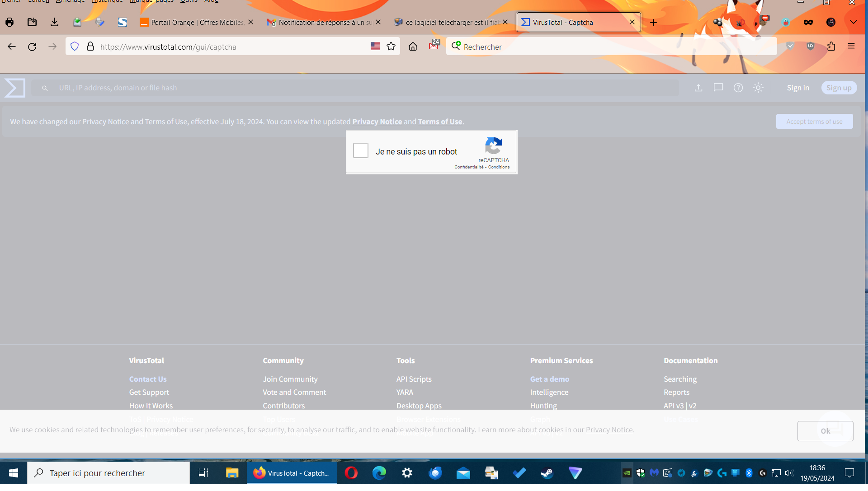Click the VirusTotal sigma logo
Image resolution: width=868 pixels, height=491 pixels.
pyautogui.click(x=15, y=88)
